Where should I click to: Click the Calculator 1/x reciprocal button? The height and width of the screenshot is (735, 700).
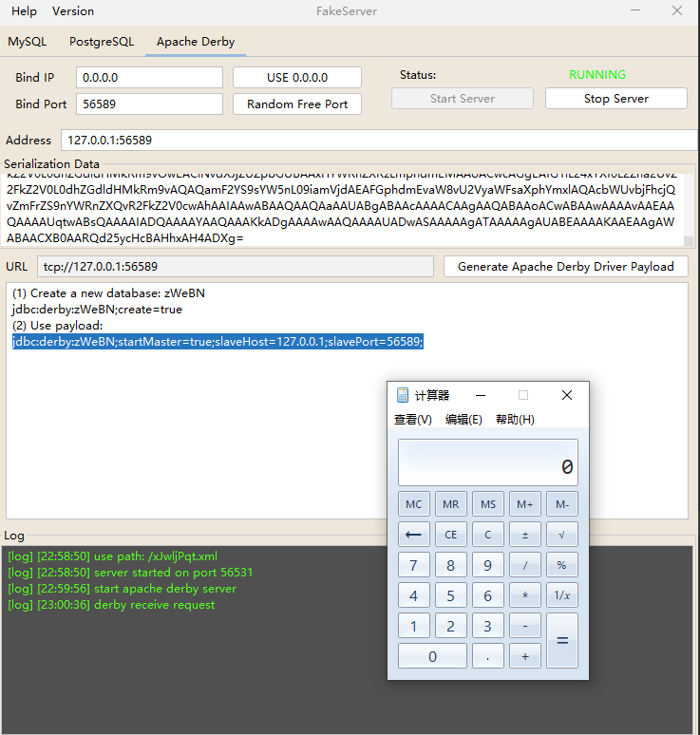tap(562, 595)
